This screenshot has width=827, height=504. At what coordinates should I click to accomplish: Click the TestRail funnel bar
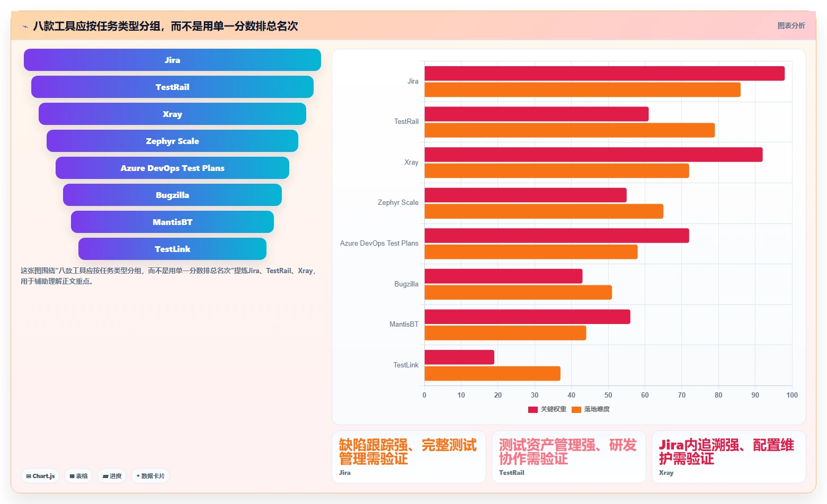coord(172,87)
